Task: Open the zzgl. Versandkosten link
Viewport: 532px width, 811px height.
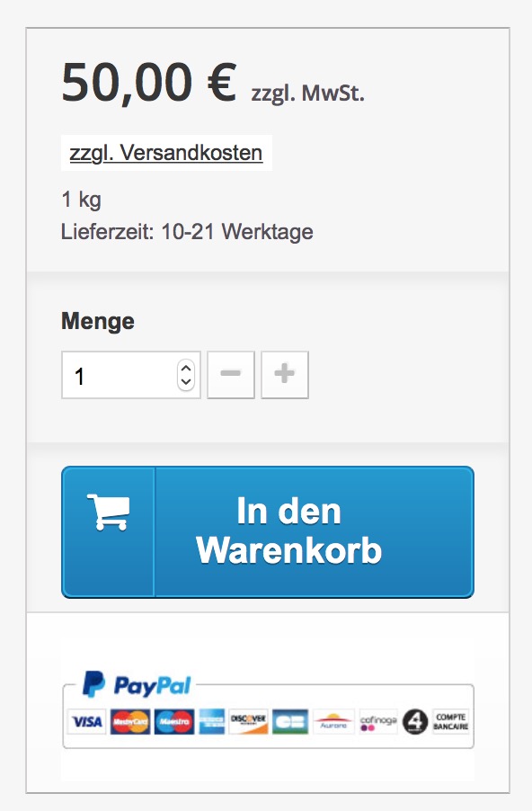Action: click(166, 153)
